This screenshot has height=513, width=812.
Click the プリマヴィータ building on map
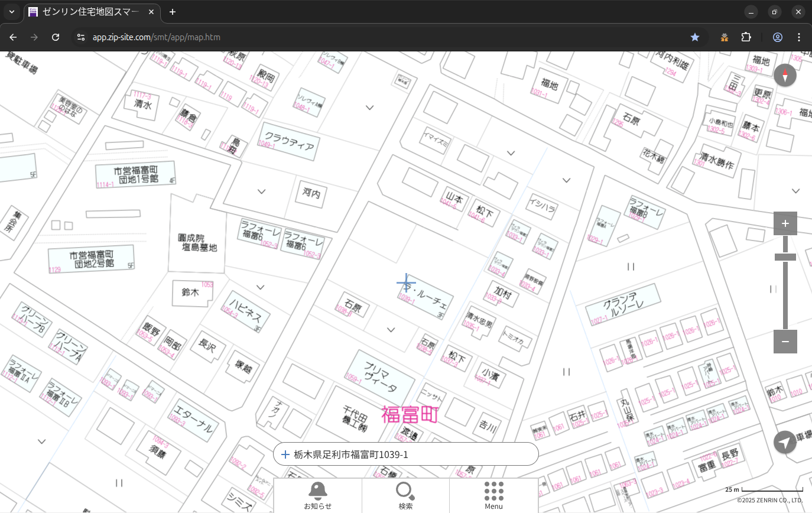point(380,379)
